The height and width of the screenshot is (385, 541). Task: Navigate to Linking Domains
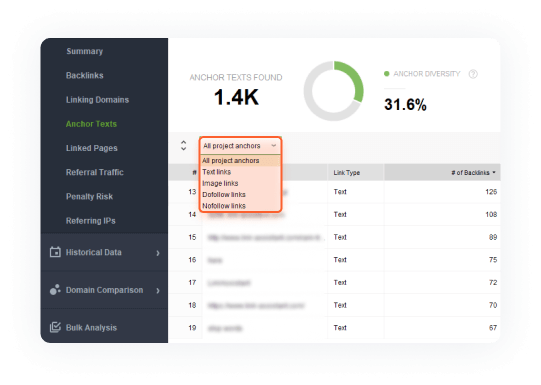pyautogui.click(x=97, y=100)
